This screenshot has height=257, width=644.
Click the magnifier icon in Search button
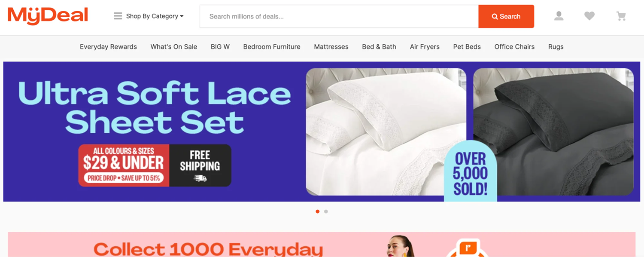point(495,16)
